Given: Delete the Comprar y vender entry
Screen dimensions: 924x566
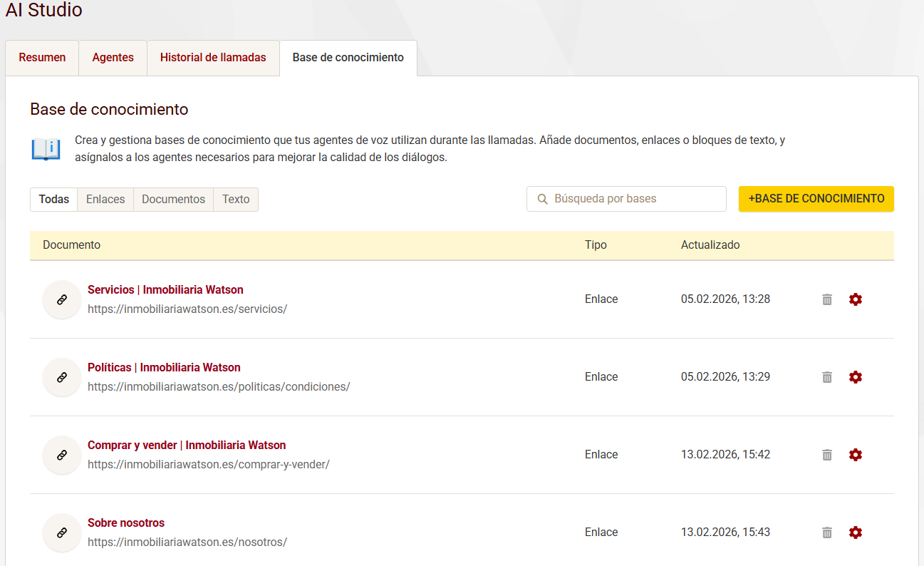Looking at the screenshot, I should pyautogui.click(x=827, y=455).
